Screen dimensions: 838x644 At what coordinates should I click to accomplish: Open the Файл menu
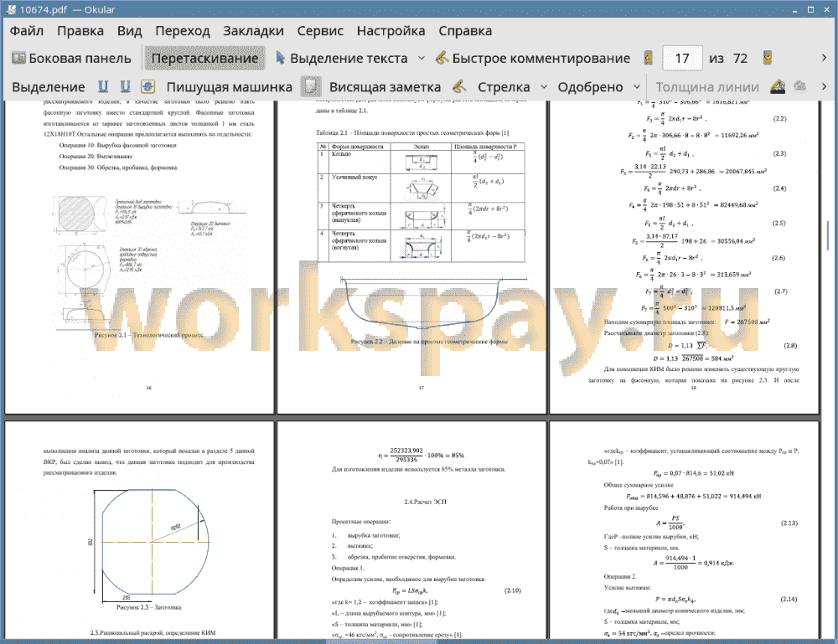[27, 31]
